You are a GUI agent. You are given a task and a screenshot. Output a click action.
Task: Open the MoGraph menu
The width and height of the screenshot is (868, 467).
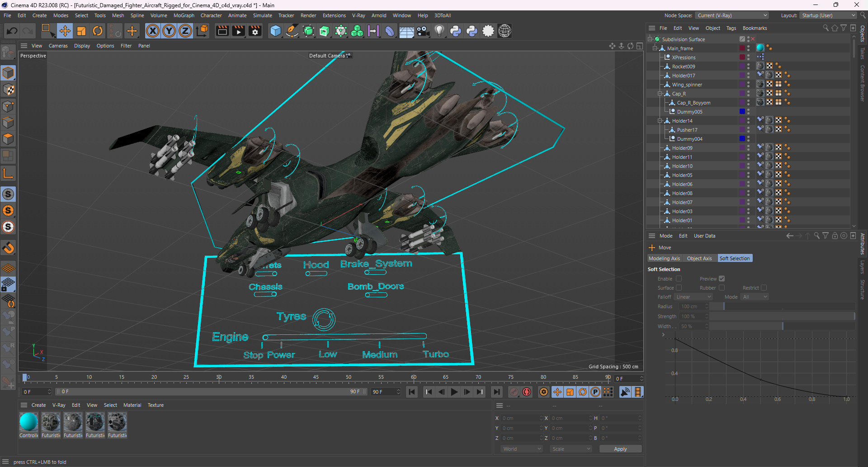184,15
